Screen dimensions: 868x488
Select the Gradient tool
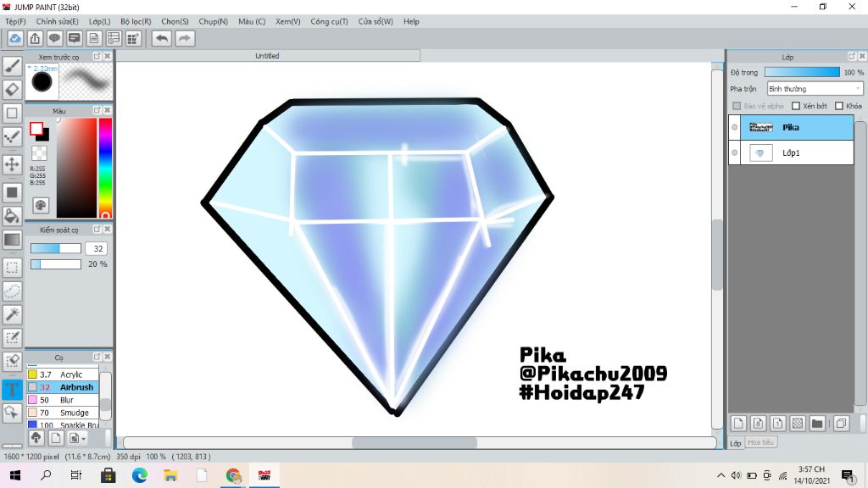coord(12,240)
